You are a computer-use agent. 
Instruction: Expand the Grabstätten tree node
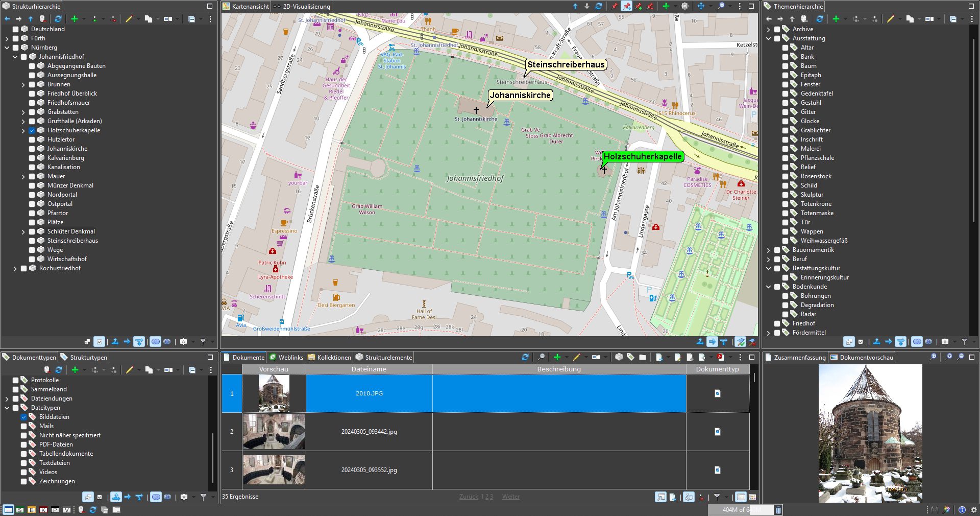point(23,112)
